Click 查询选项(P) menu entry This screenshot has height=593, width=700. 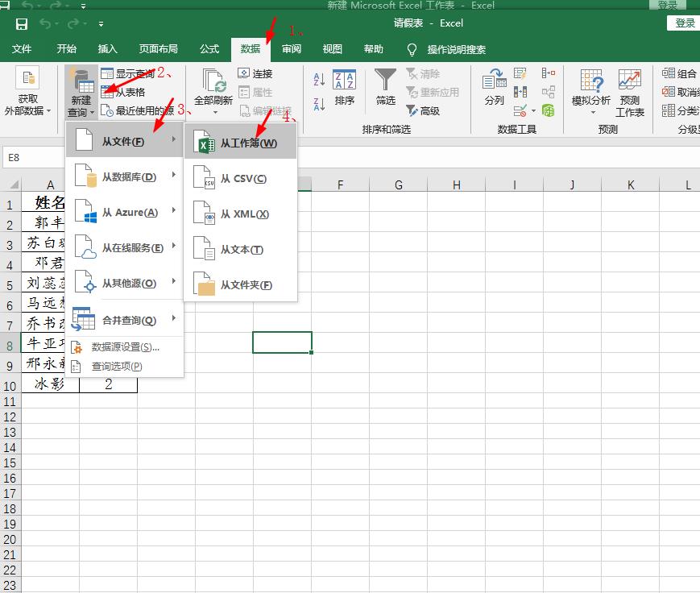pyautogui.click(x=125, y=366)
